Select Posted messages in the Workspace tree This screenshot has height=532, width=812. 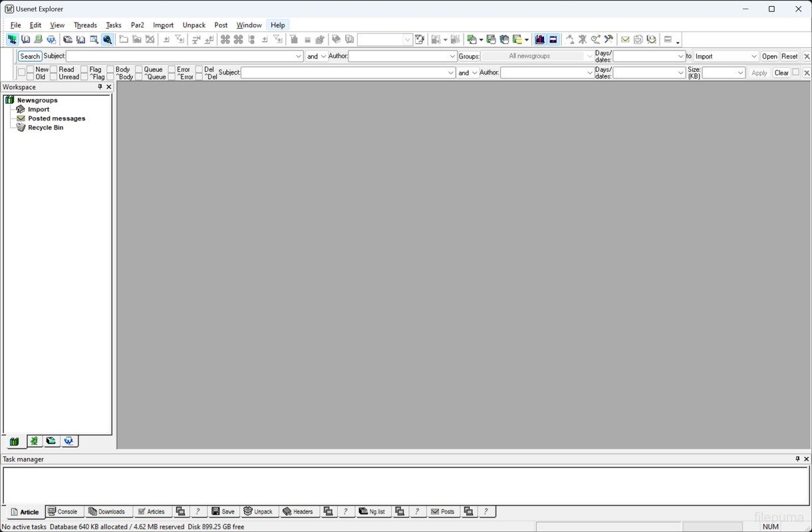(x=57, y=118)
